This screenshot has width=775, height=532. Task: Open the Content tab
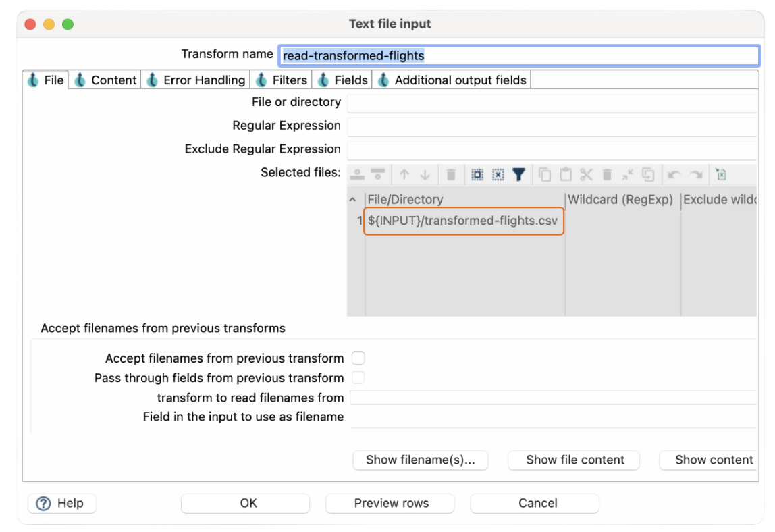(x=105, y=80)
